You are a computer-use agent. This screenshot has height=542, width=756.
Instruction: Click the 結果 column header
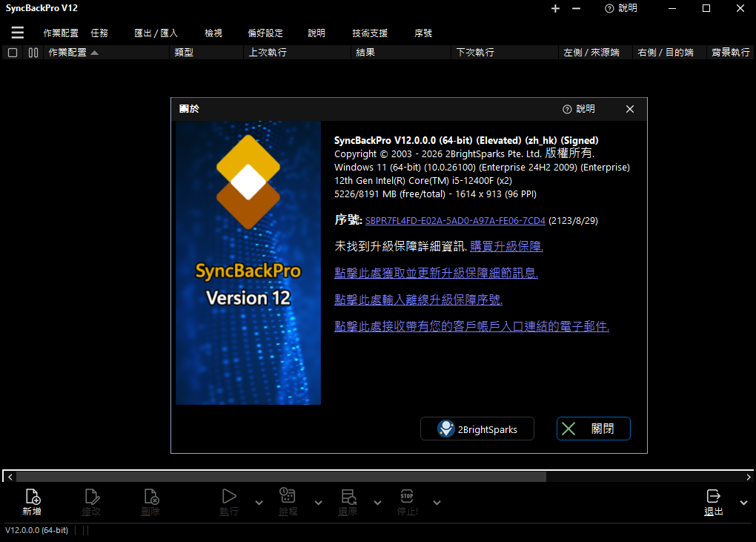coord(401,53)
